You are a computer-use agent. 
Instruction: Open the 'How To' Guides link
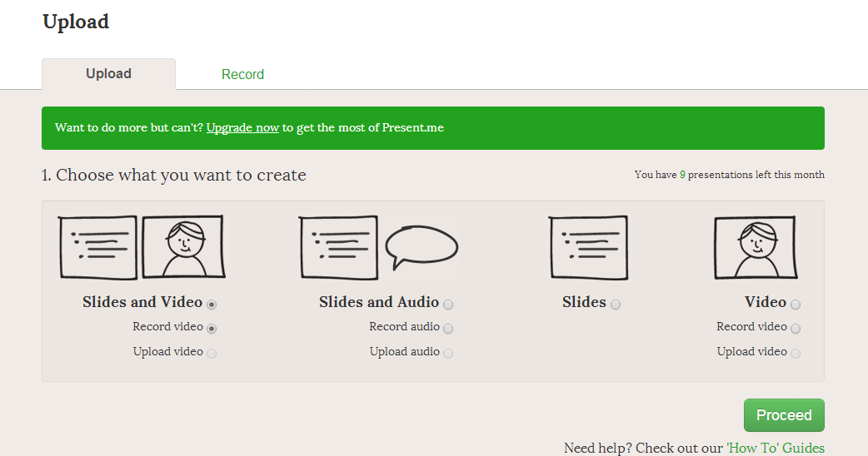click(775, 448)
